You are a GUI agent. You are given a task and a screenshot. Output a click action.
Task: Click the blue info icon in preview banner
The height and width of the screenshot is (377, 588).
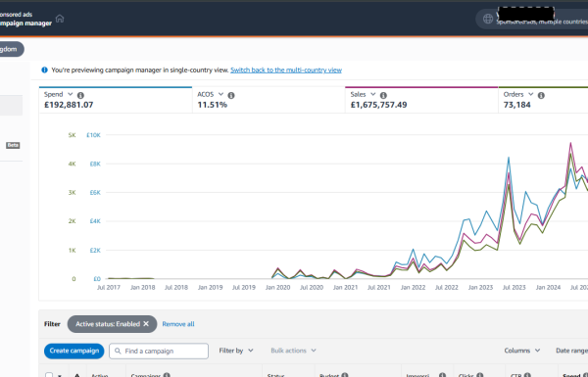click(45, 70)
